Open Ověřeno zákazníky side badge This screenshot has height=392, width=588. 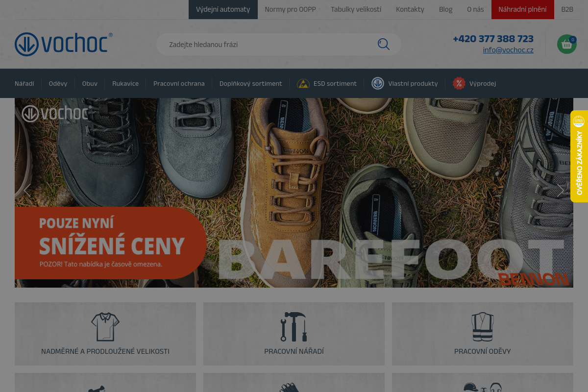click(x=579, y=156)
